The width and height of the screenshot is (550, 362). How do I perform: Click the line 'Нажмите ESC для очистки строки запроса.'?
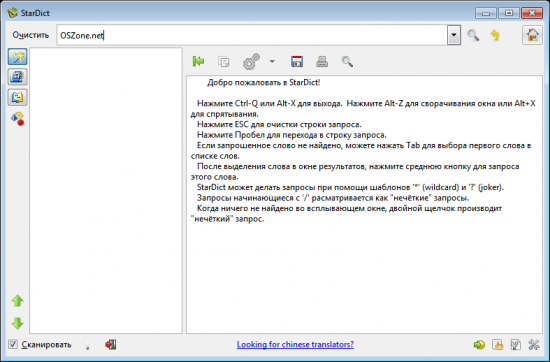point(279,125)
